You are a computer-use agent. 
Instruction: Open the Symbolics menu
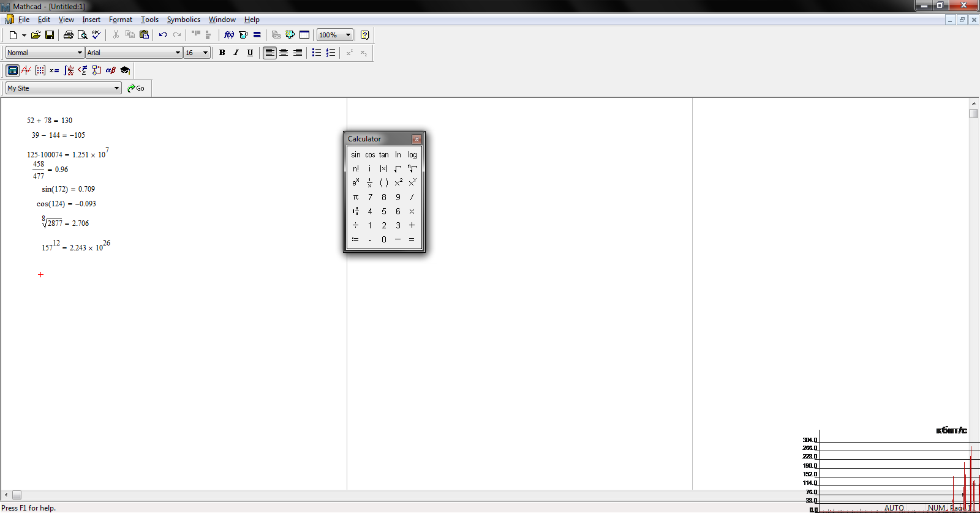(x=184, y=20)
